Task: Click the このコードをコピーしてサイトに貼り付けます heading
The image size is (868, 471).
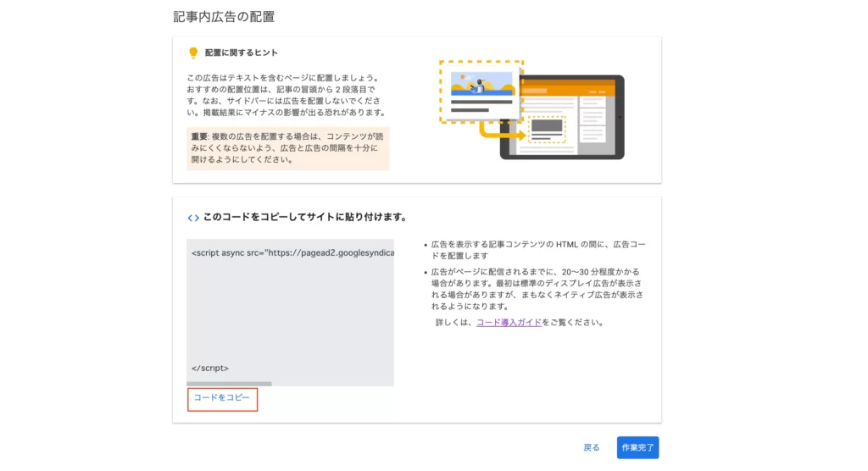Action: tap(304, 217)
